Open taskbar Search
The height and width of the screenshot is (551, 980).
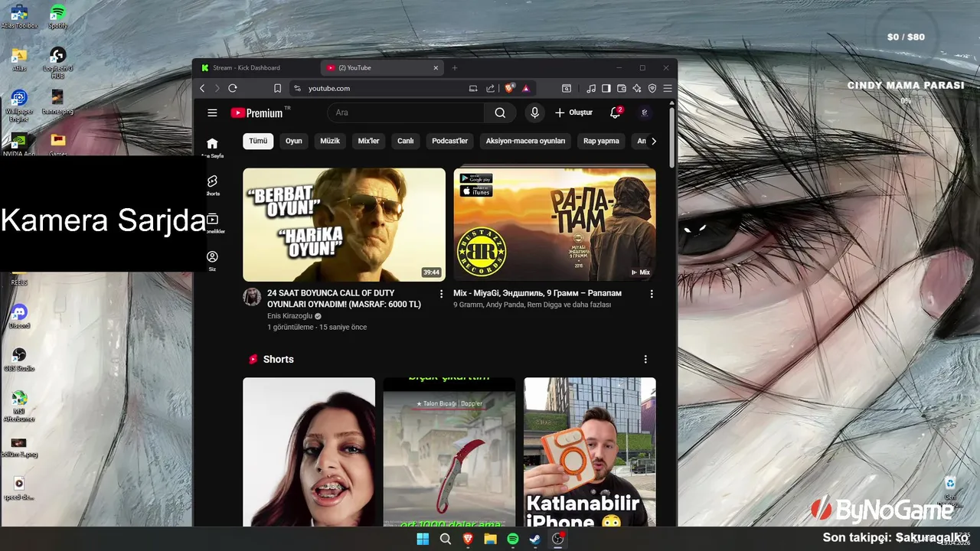[x=446, y=539]
